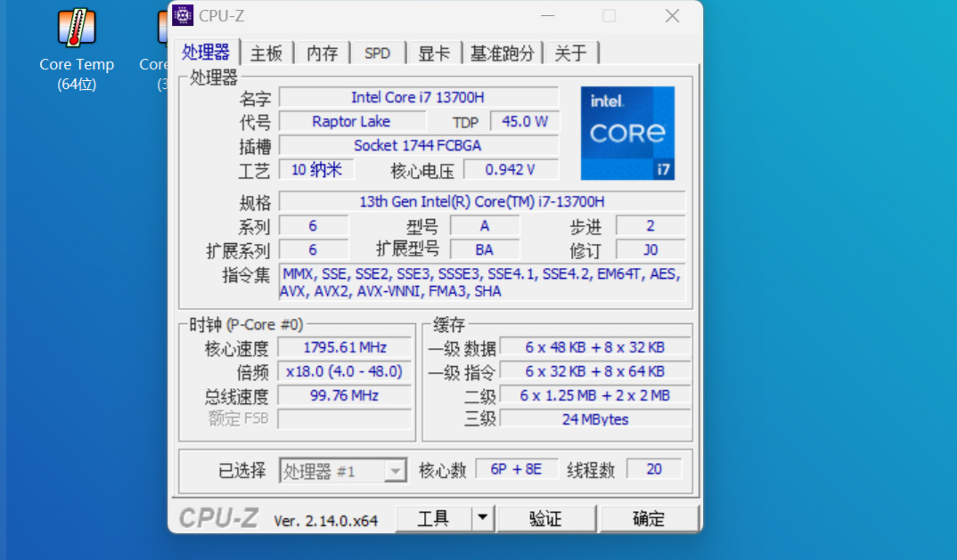This screenshot has width=957, height=560.
Task: Click the 99.76 MHz bus speed value
Action: tap(345, 395)
